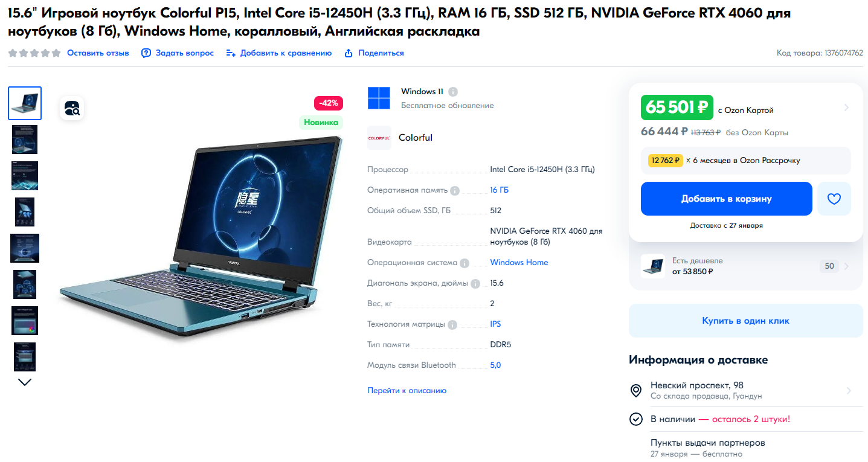Select the second product thumbnail image
The height and width of the screenshot is (462, 868).
click(x=25, y=140)
